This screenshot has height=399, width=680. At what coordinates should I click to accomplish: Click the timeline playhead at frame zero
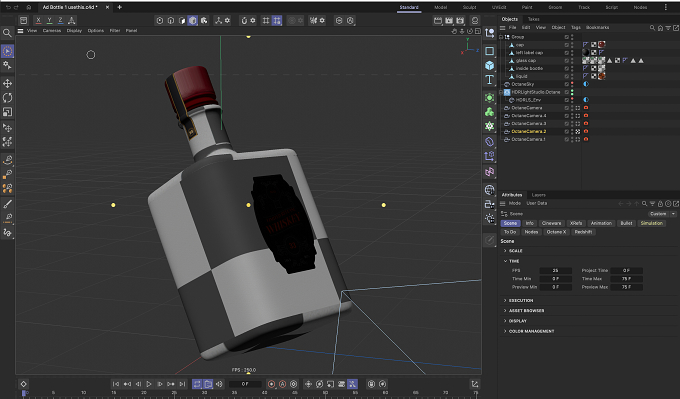(x=24, y=393)
